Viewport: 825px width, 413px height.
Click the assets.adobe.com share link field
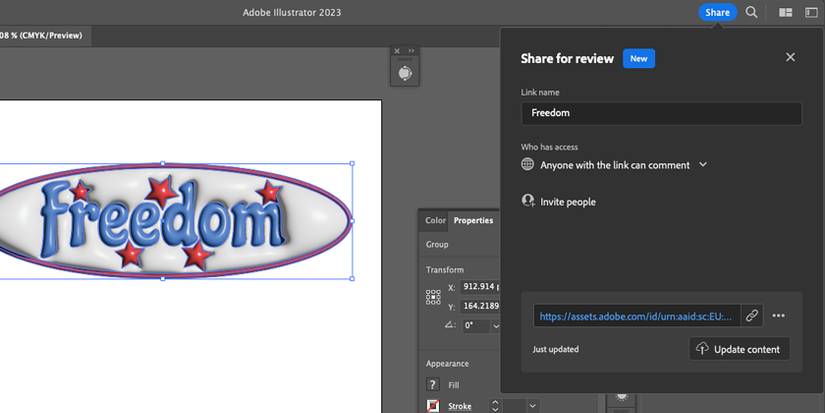pyautogui.click(x=637, y=316)
